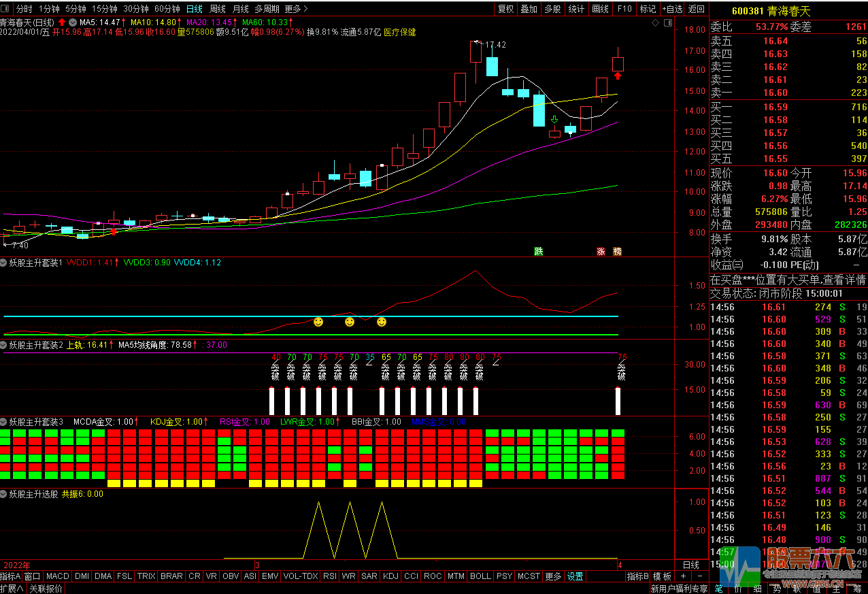Add stock with +自选 button

click(x=671, y=9)
